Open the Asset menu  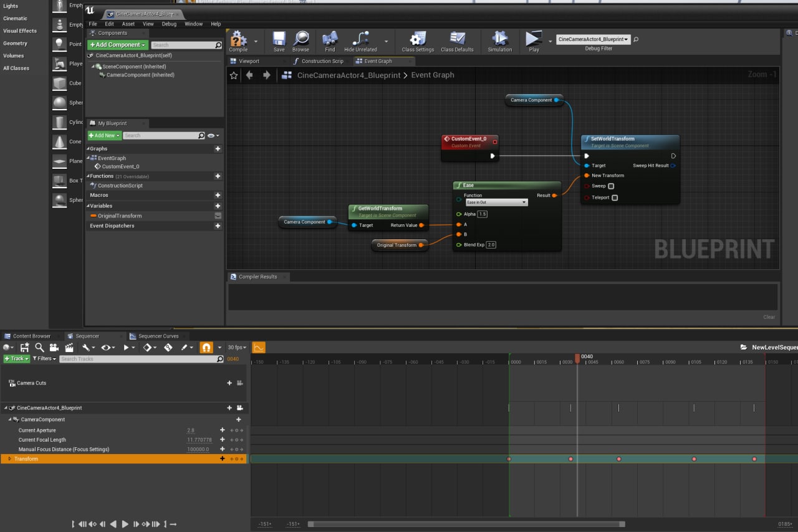pos(128,24)
